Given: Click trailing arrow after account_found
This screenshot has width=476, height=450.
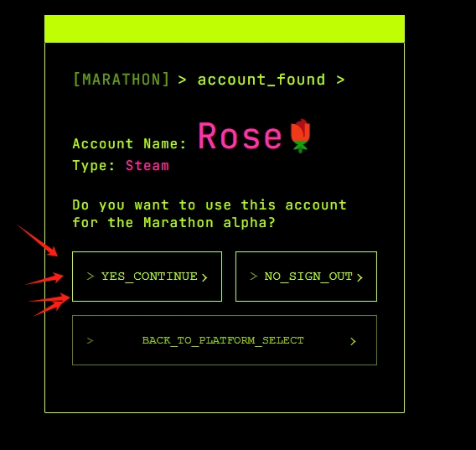Looking at the screenshot, I should pyautogui.click(x=340, y=80).
